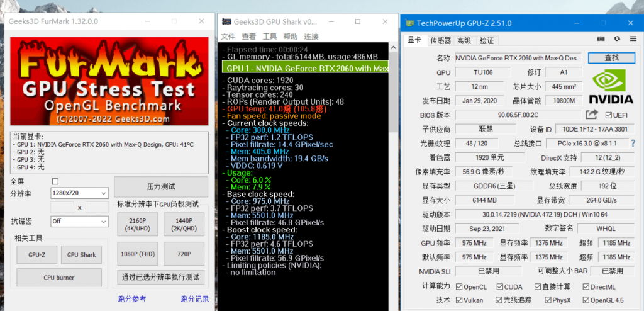Click the 名称 NVIDIA GeForce RTX 2060 field
The height and width of the screenshot is (311, 644).
coord(518,58)
